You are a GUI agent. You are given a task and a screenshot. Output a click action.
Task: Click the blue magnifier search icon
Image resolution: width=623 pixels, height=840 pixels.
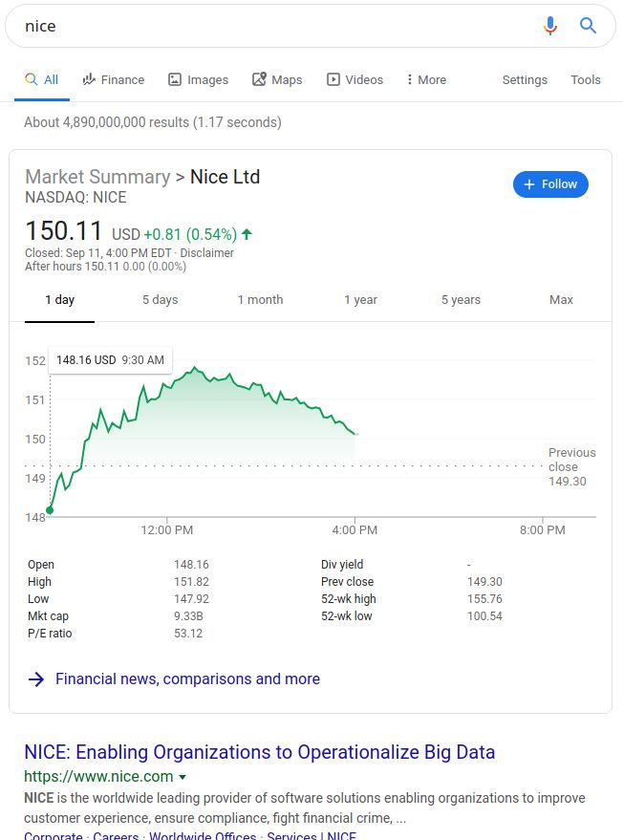(588, 25)
